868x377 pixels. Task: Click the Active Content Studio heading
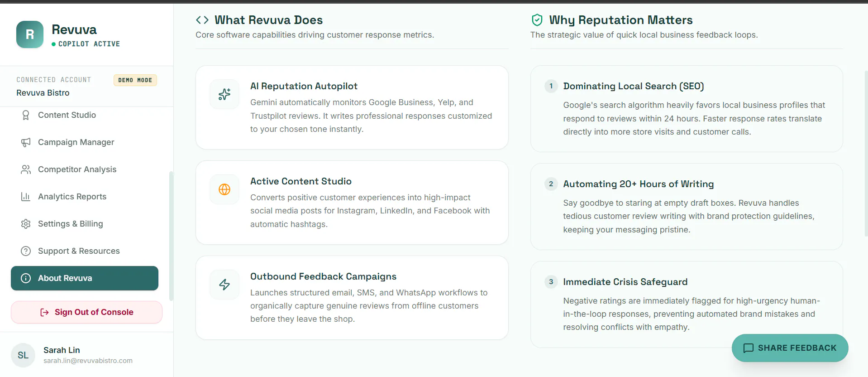tap(301, 181)
